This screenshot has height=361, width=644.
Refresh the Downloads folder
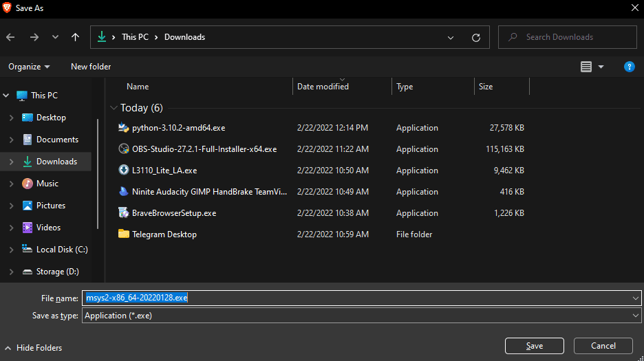click(476, 37)
